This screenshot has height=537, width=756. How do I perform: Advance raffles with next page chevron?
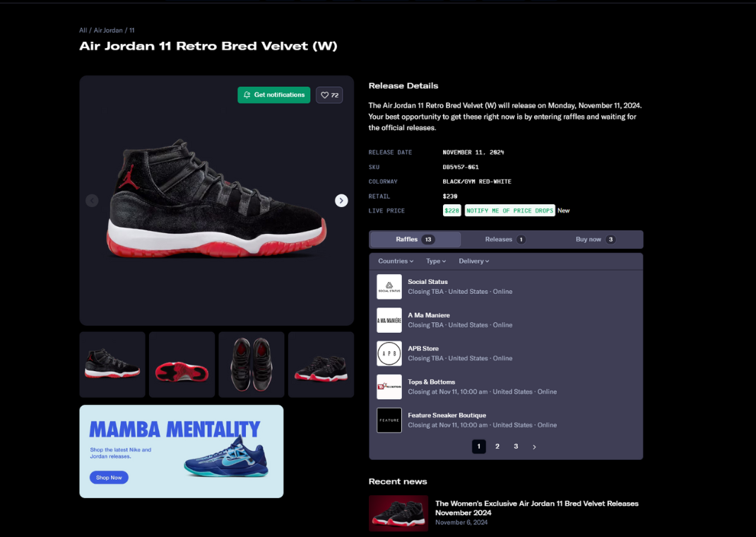pos(534,447)
